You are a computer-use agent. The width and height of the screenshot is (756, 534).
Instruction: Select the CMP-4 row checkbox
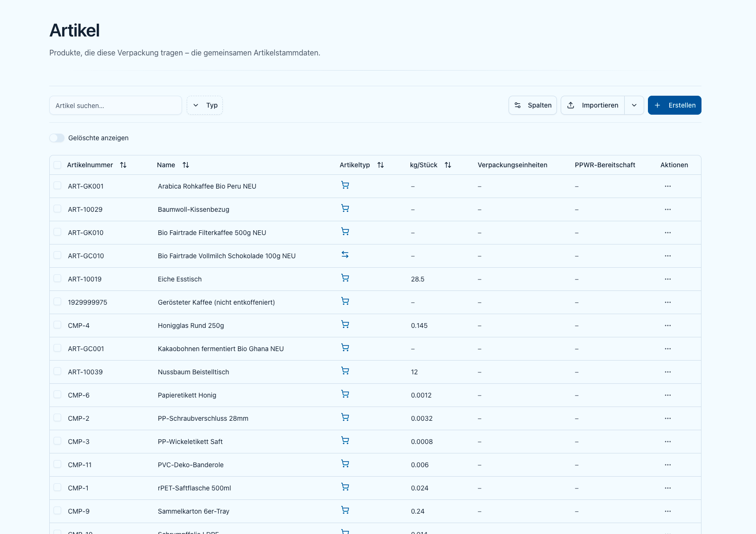coord(57,325)
